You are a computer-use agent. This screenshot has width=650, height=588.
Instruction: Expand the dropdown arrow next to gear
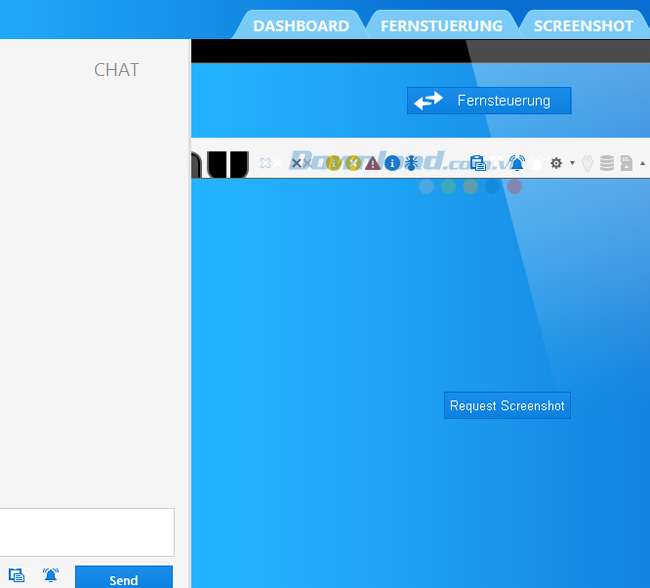point(572,163)
